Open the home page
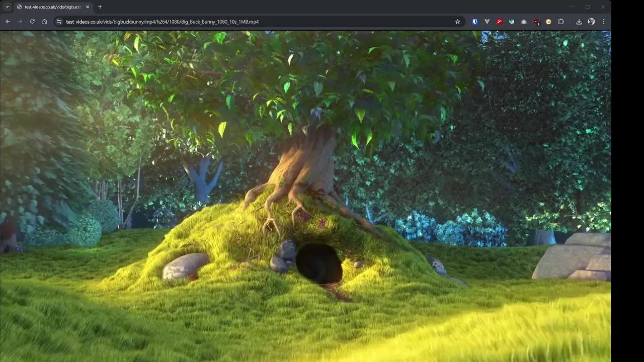Viewport: 644px width, 362px height. coord(45,22)
